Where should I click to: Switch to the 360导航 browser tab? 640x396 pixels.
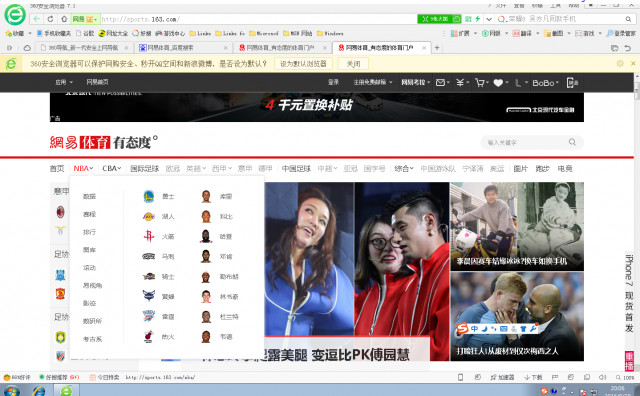(x=84, y=48)
